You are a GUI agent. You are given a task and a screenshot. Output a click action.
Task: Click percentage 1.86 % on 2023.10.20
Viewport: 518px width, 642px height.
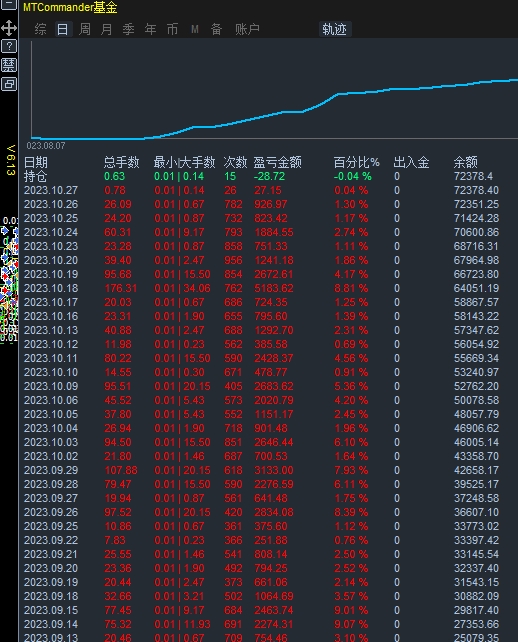351,260
